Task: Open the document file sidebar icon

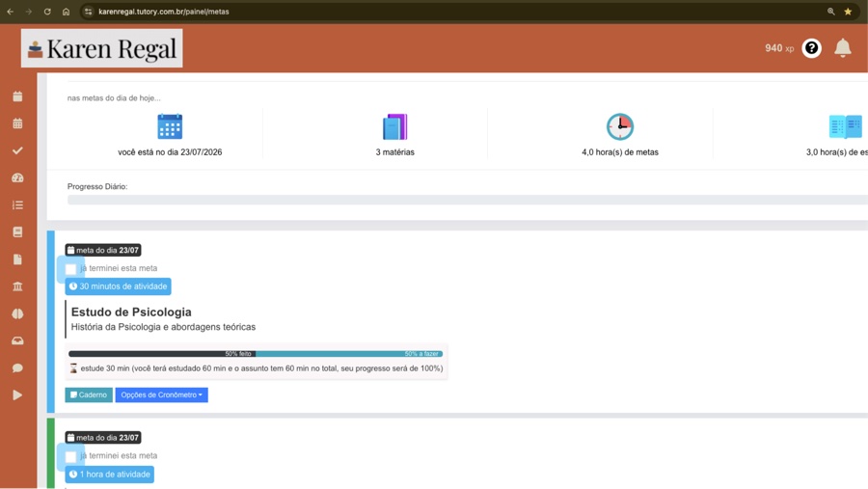Action: pyautogui.click(x=17, y=259)
